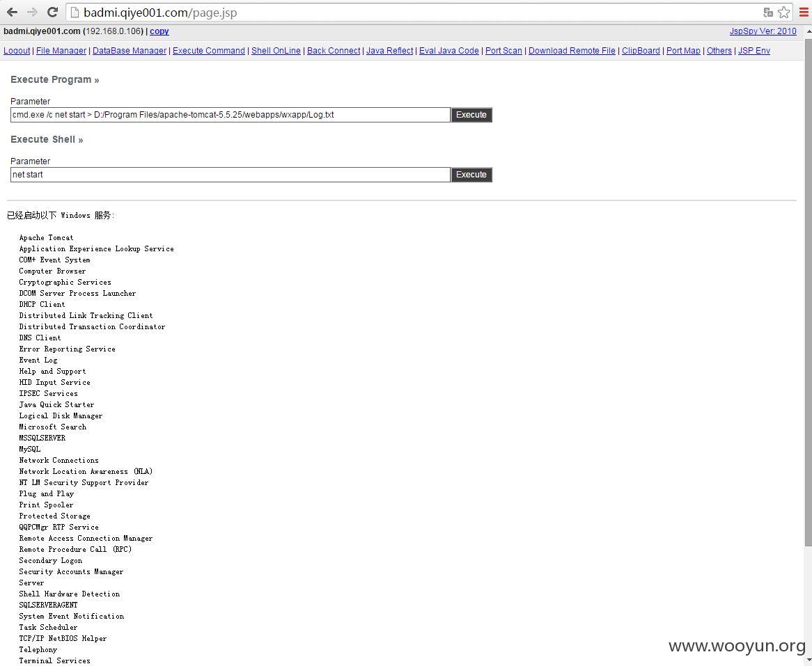Click the 'MySQL' service line
Image resolution: width=812 pixels, height=666 pixels.
tap(29, 449)
